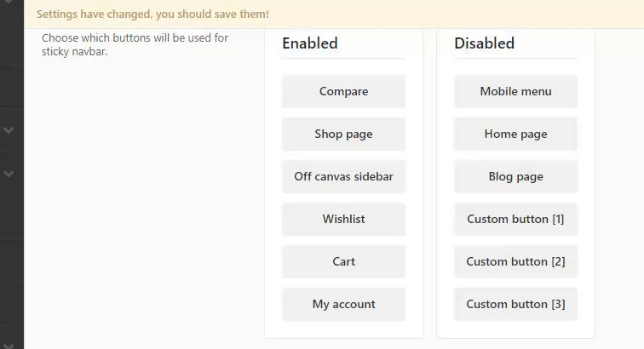Image resolution: width=644 pixels, height=349 pixels.
Task: Click the Custom button [2] item
Action: click(515, 262)
